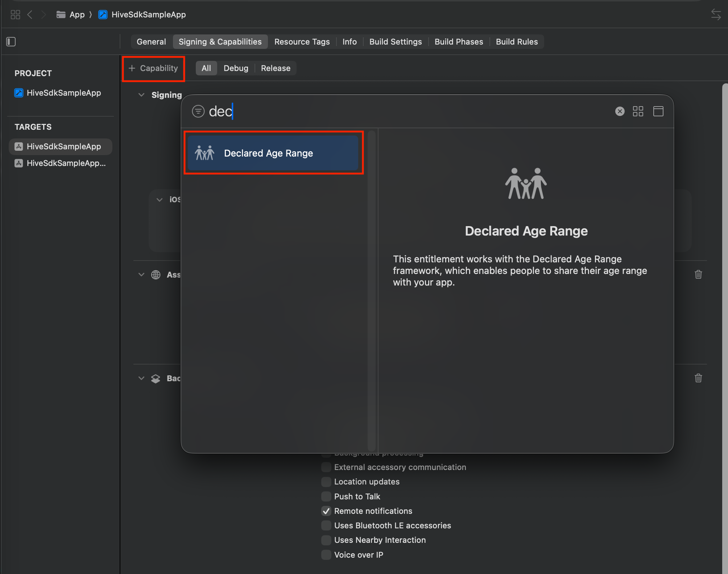Switch capability library to grid view
The image size is (728, 574).
[638, 111]
